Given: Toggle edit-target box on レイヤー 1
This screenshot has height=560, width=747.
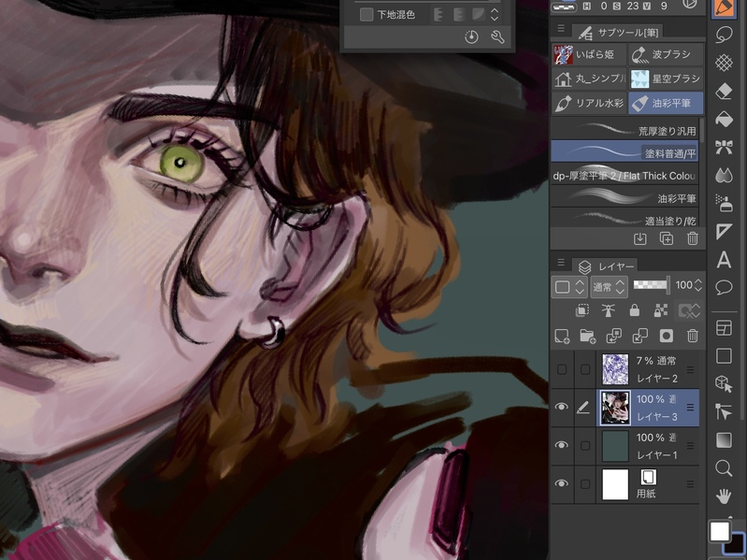Looking at the screenshot, I should tap(585, 446).
